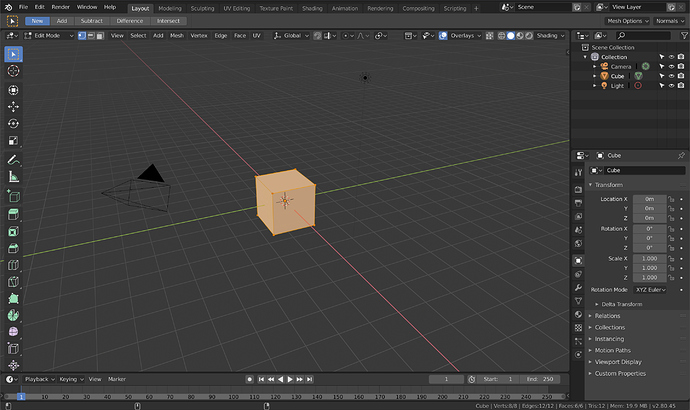Screen dimensions: 690x410
Task: Toggle X-ray display in viewport header
Action: coord(489,36)
